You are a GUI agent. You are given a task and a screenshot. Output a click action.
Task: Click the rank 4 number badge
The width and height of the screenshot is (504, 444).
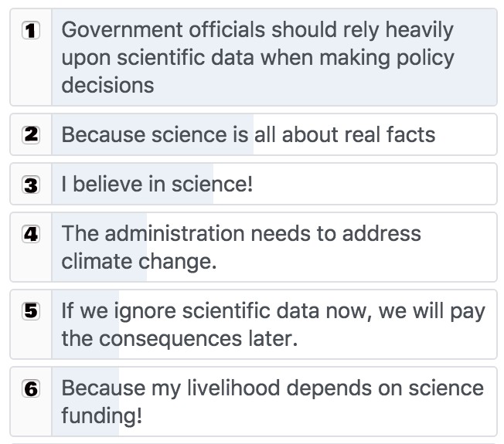pos(31,234)
